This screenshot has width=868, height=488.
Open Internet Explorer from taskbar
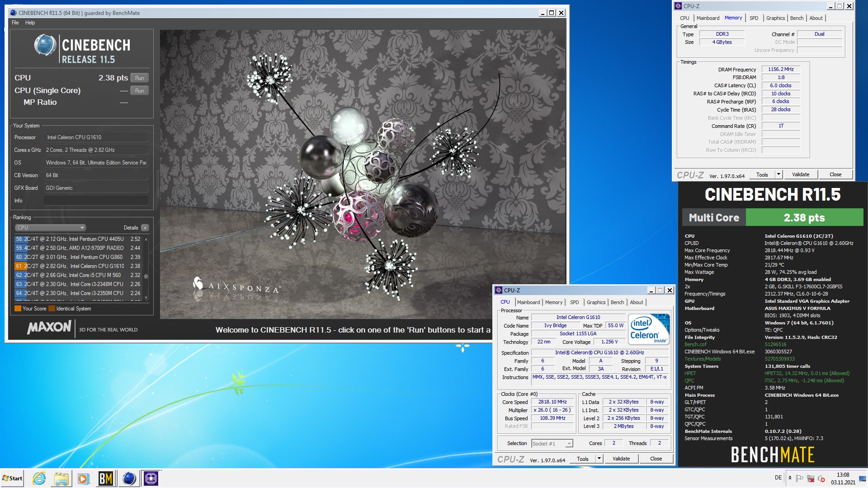click(x=39, y=478)
